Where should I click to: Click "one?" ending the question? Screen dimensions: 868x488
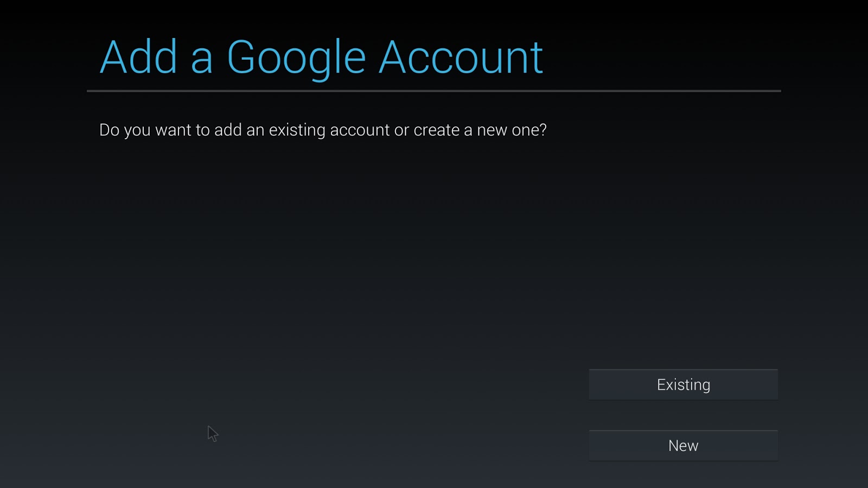[529, 130]
